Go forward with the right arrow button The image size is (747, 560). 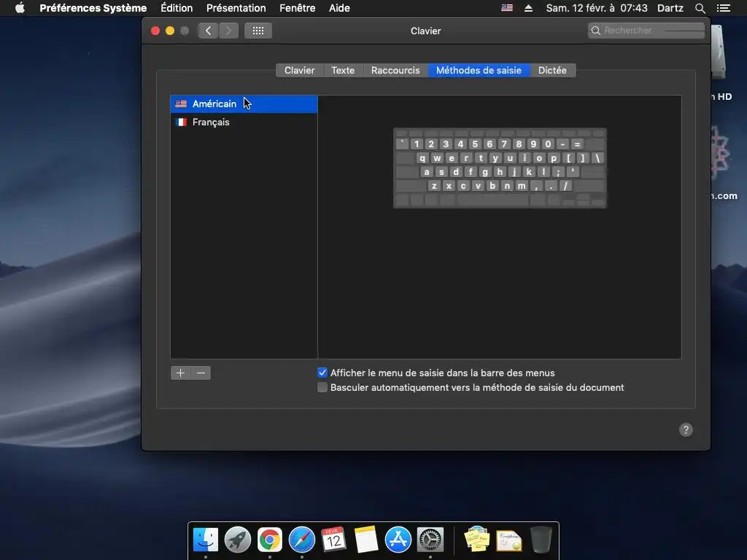pyautogui.click(x=228, y=31)
